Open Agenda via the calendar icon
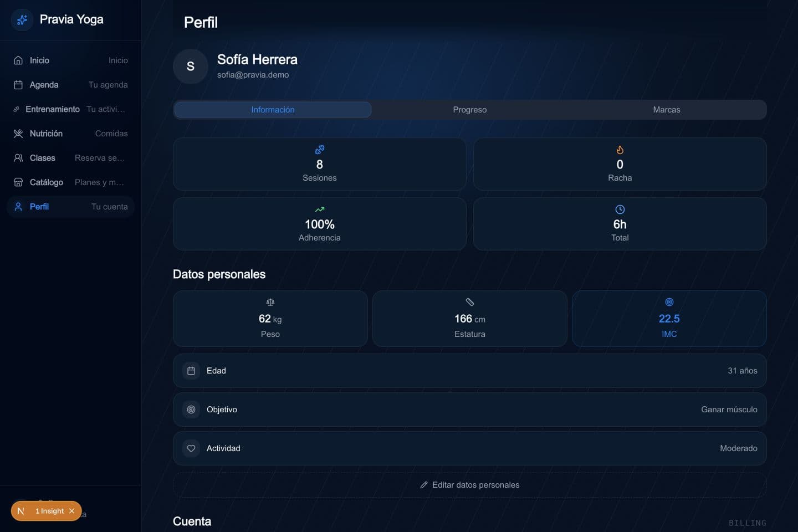Screen dimensions: 798x532 [18, 85]
